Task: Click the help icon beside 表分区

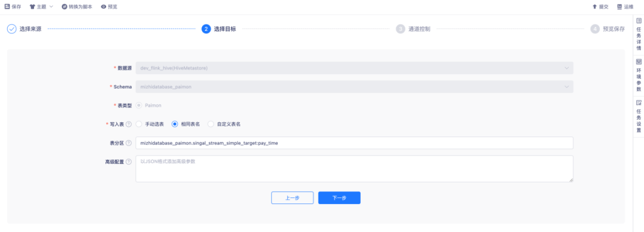Action: (129, 143)
